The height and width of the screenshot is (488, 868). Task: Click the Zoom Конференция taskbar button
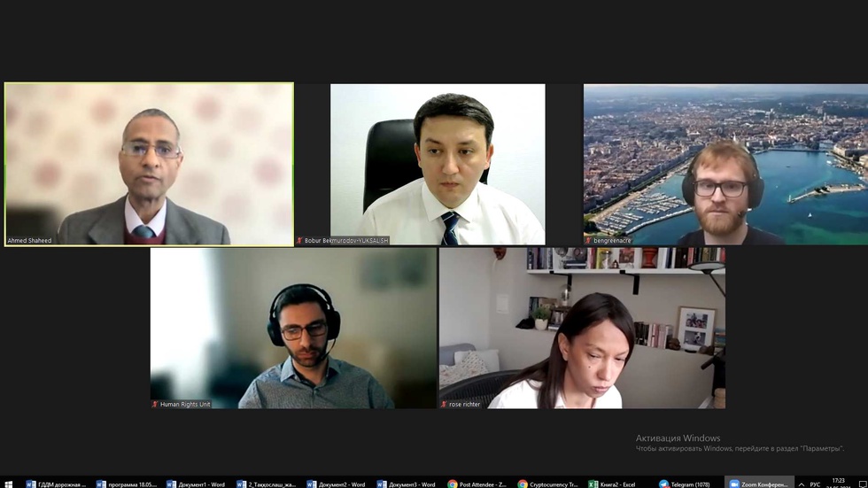758,484
